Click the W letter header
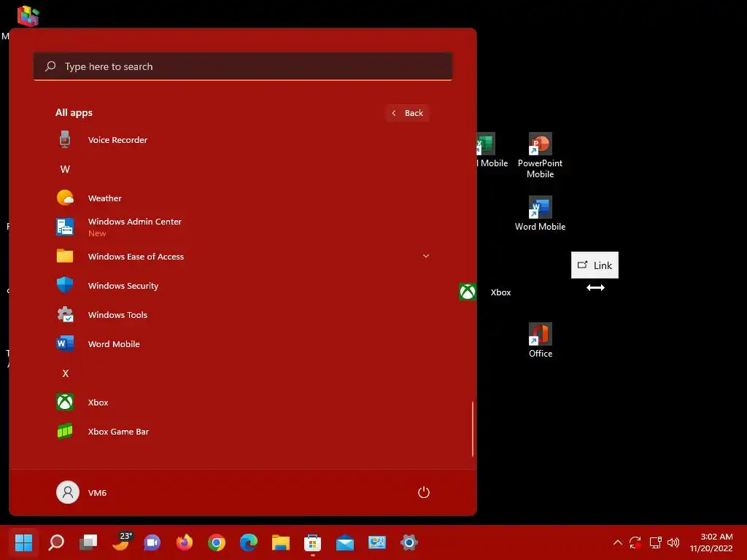This screenshot has height=560, width=747. tap(65, 169)
